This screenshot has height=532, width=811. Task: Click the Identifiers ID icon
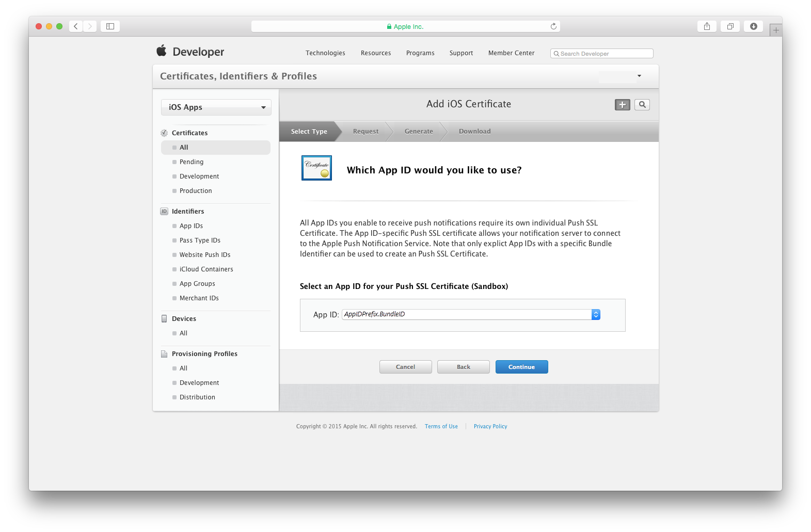164,212
